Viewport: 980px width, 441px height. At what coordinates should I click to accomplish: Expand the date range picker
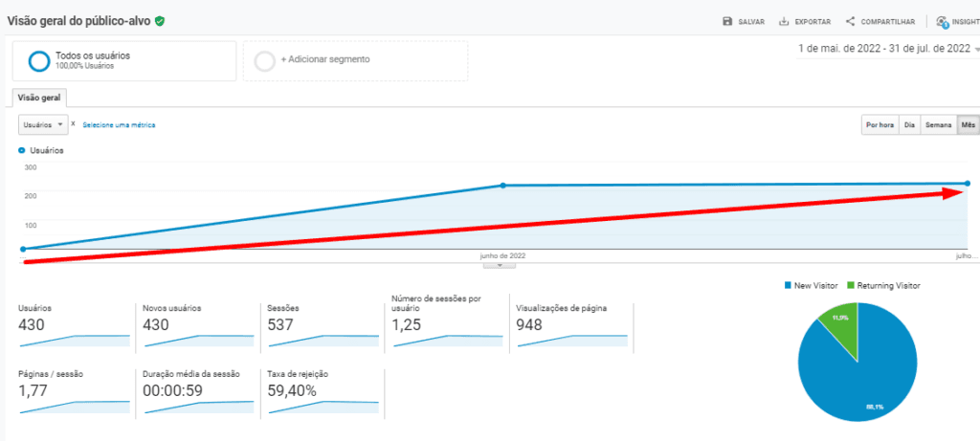click(885, 48)
